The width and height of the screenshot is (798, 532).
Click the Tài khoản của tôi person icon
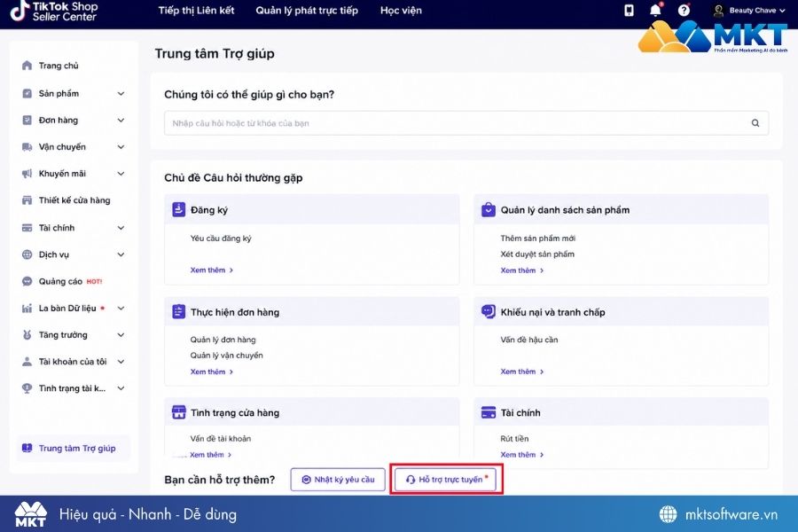27,362
